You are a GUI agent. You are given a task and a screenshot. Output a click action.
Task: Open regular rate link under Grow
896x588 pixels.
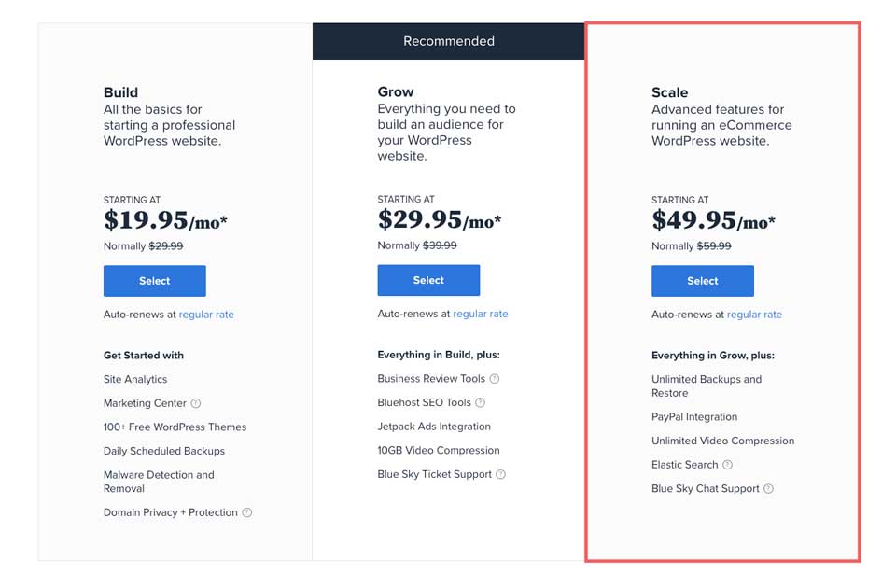tap(481, 315)
